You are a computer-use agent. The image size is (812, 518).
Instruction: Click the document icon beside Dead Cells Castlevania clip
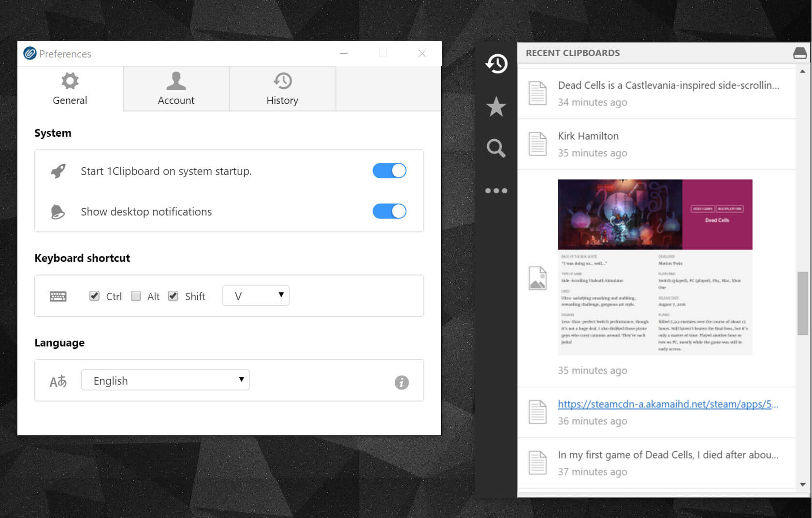click(537, 93)
